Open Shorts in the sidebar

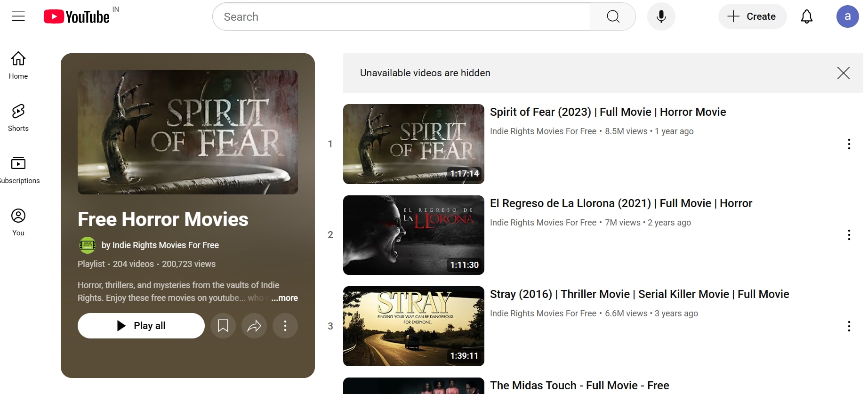click(18, 118)
